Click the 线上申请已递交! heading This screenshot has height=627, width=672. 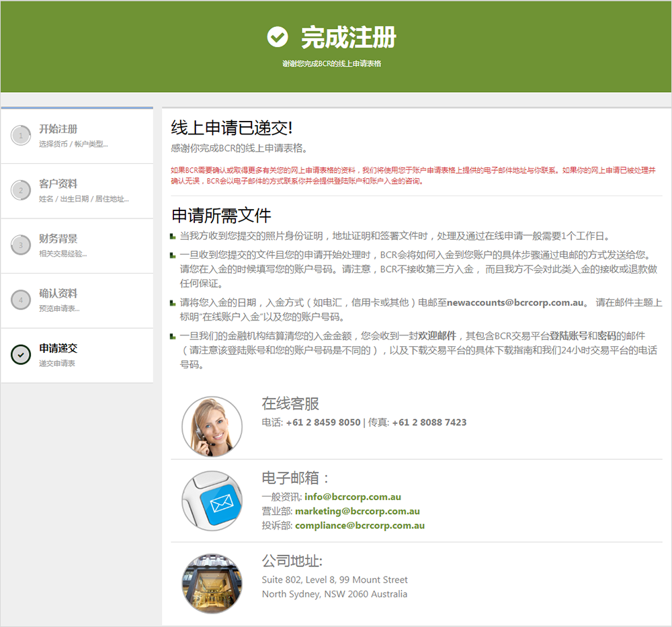232,128
